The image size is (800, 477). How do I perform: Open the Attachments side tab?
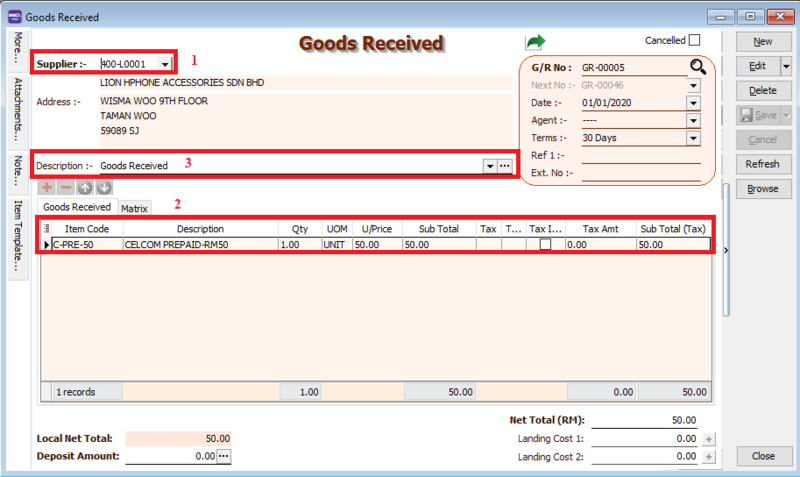click(18, 110)
